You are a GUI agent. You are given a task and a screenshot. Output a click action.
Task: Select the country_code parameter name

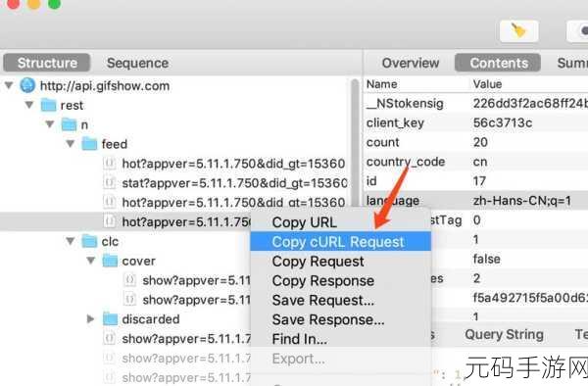click(x=406, y=162)
